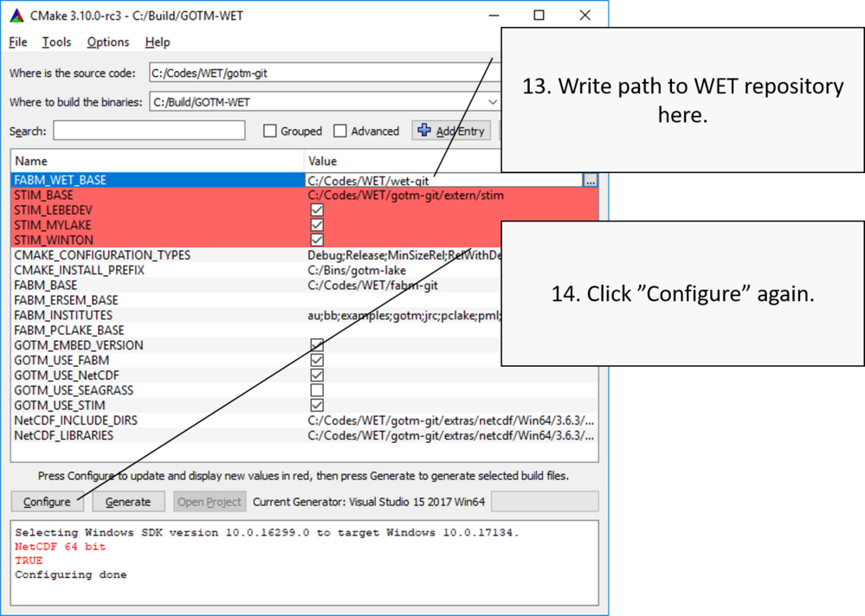Maximize the CMake window
The image size is (865, 616).
coord(539,16)
